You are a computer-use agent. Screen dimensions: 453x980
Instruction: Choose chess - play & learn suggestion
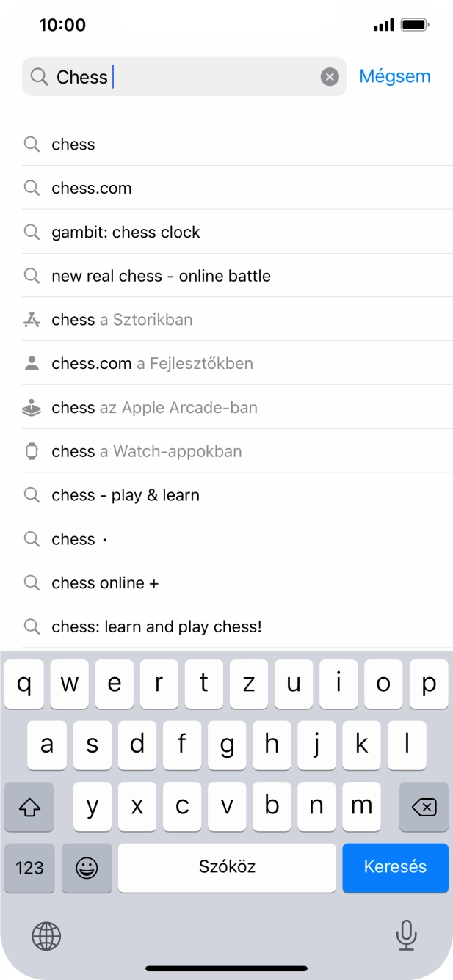click(126, 495)
